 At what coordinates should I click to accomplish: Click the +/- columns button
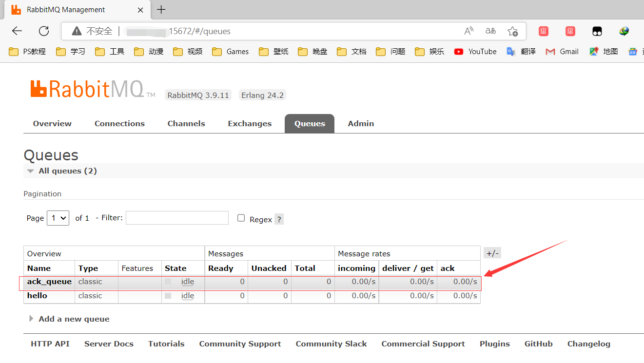pyautogui.click(x=492, y=253)
